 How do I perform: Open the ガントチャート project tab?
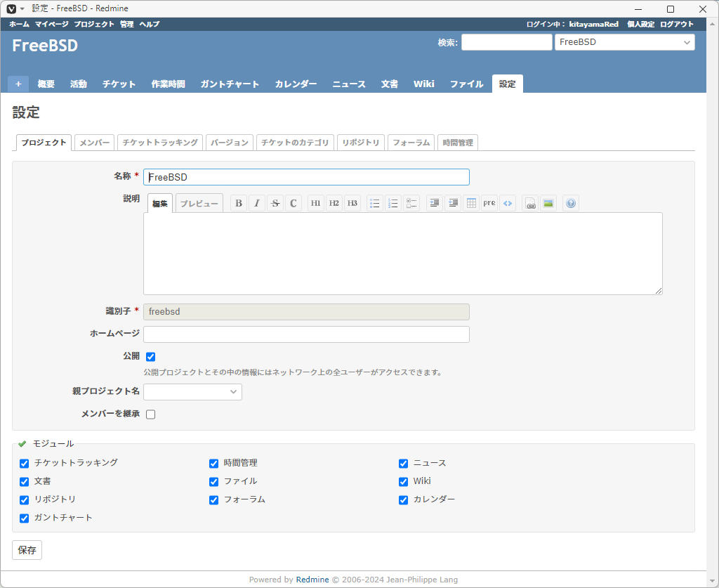230,84
